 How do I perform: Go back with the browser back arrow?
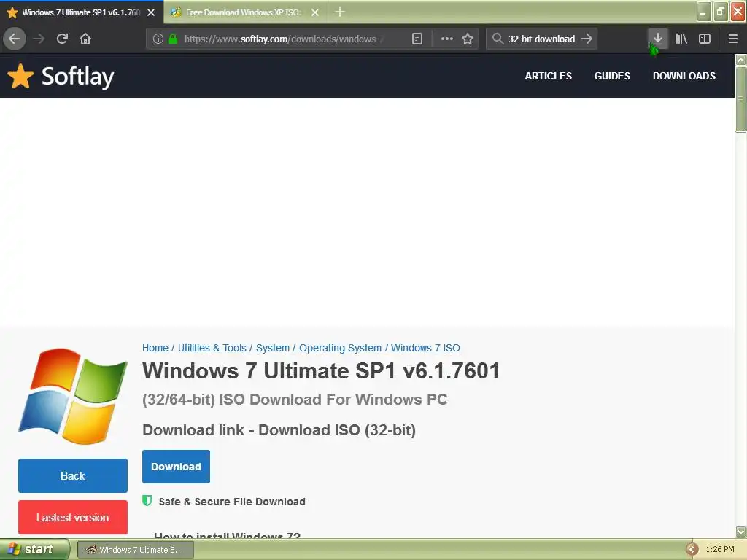point(15,39)
